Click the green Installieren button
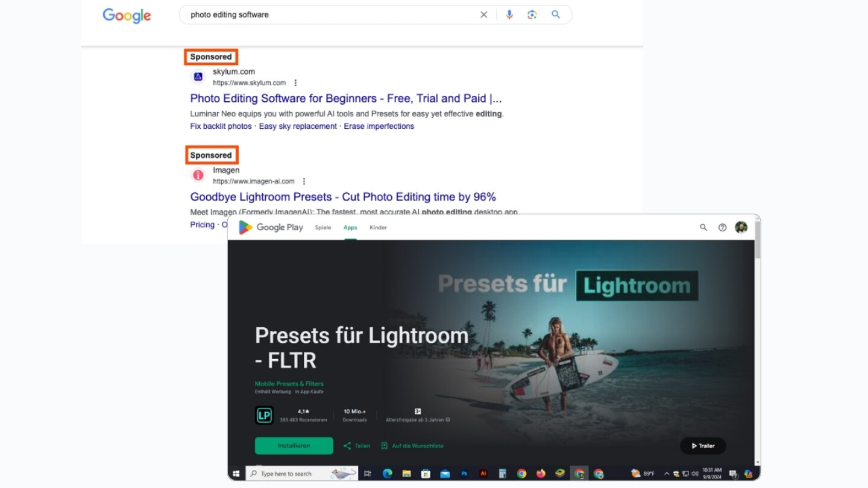 (294, 446)
